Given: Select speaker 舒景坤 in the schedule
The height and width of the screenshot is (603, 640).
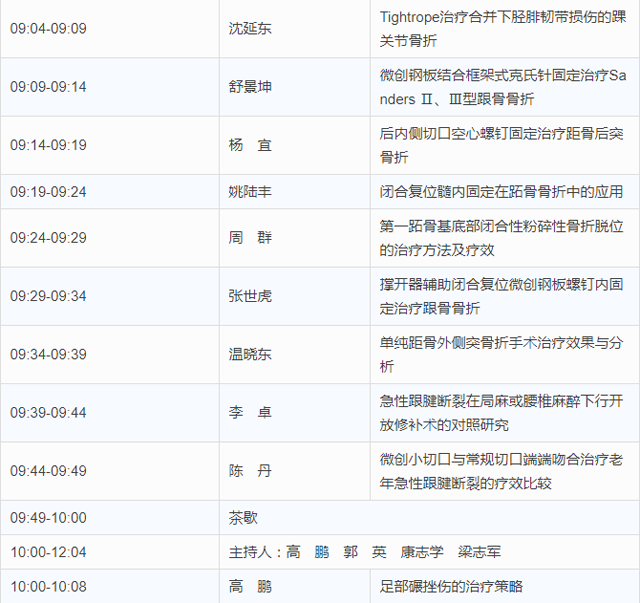Looking at the screenshot, I should coord(250,87).
